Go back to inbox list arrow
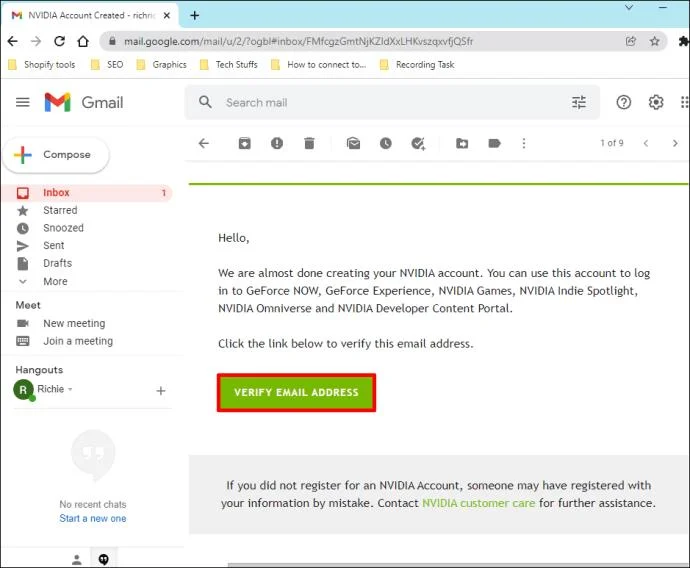The image size is (690, 568). [x=204, y=143]
